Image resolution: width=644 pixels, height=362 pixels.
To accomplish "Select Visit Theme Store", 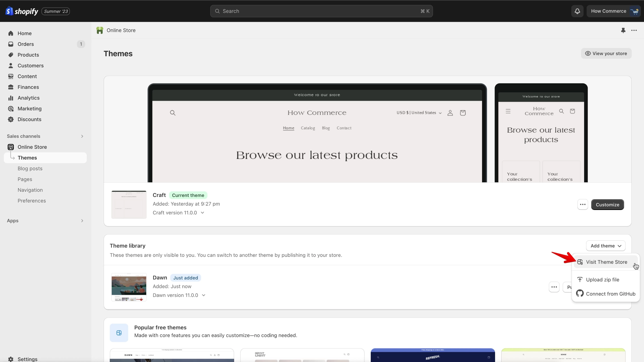I will click(606, 262).
